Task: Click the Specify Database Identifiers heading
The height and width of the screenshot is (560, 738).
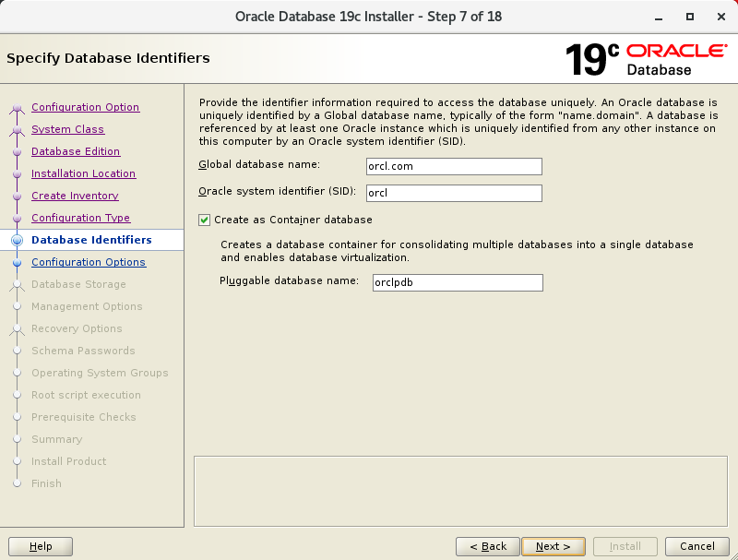Action: pyautogui.click(x=108, y=58)
